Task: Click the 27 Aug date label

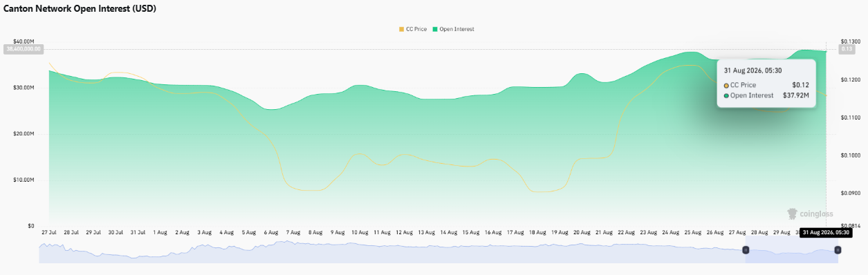Action: click(737, 233)
